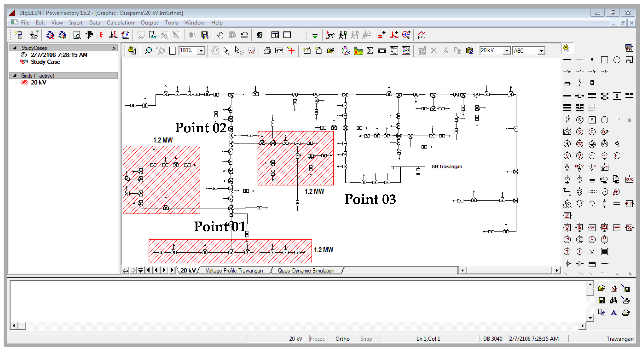Open the 100% zoom level dropdown
The height and width of the screenshot is (352, 644).
[x=201, y=51]
